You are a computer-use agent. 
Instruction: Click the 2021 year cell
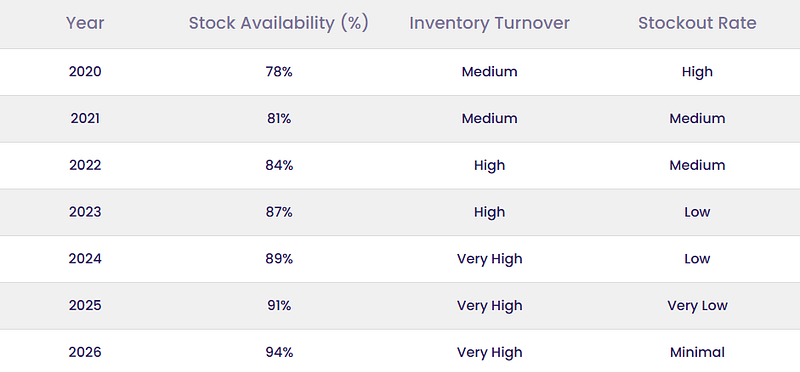[85, 118]
